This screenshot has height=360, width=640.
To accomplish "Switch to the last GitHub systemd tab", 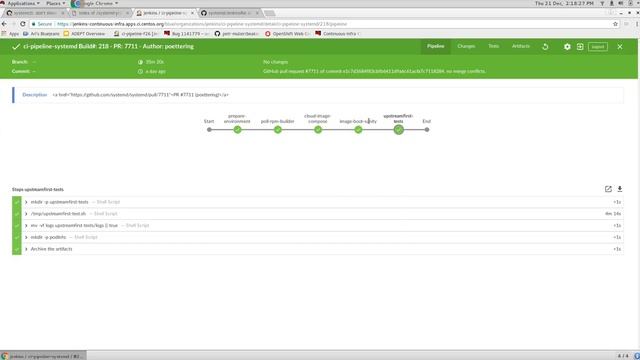I will tap(229, 13).
